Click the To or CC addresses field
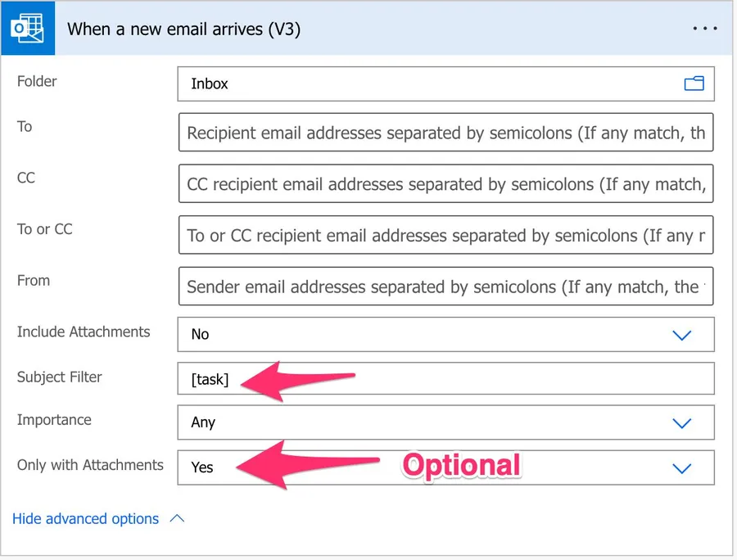 coord(445,236)
